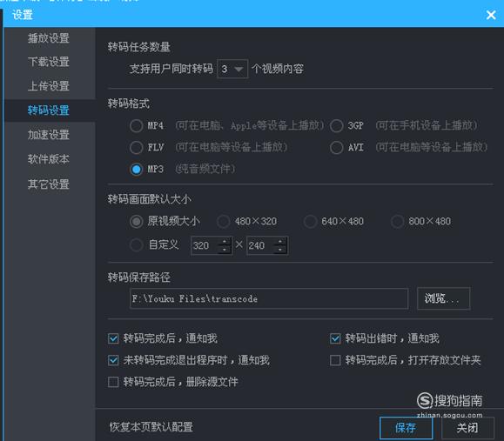
Task: Select the 自定义 custom size radio button
Action: click(137, 245)
